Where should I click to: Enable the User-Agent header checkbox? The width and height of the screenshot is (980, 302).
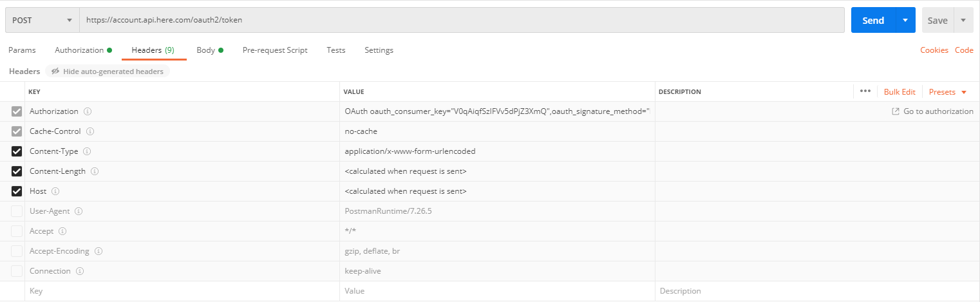tap(17, 211)
